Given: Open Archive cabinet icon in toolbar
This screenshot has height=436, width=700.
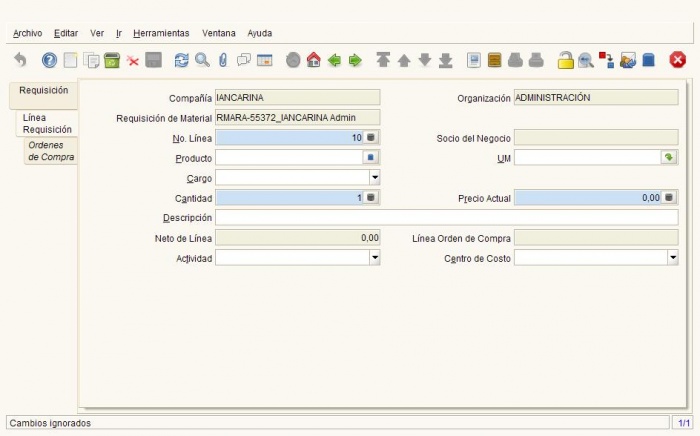Looking at the screenshot, I should click(x=494, y=60).
